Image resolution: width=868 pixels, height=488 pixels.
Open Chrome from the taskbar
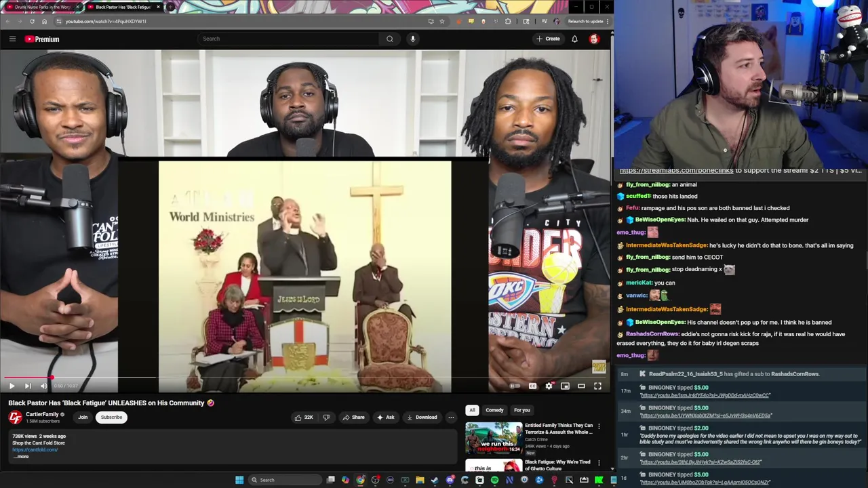tap(360, 480)
